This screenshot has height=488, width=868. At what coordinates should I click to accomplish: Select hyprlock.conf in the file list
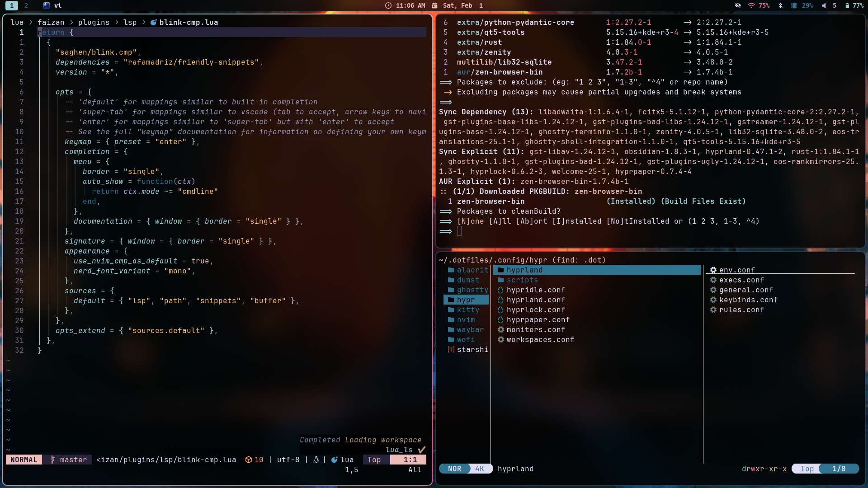[536, 310]
